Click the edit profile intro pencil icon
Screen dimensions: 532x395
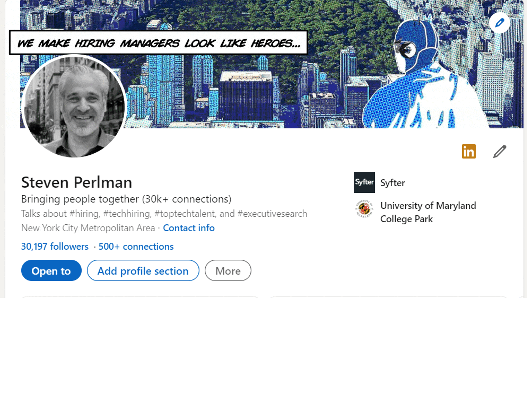(500, 152)
